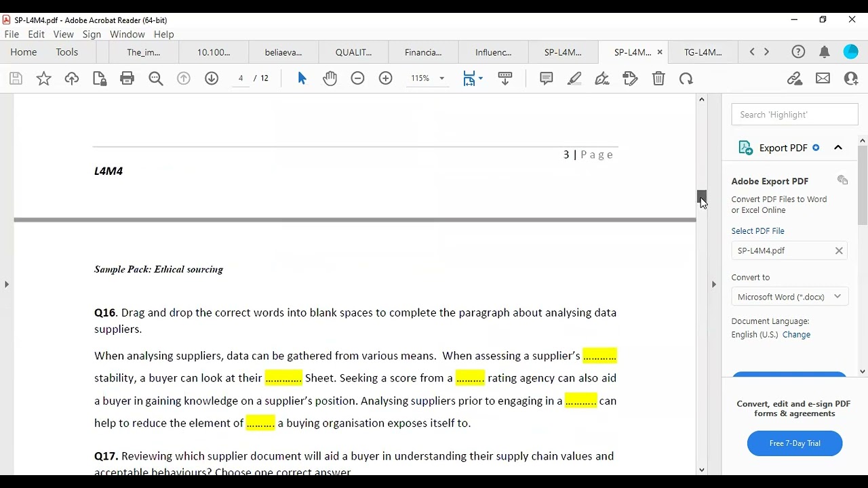Click the document scrollbar up arrow
Image resolution: width=868 pixels, height=488 pixels.
(702, 100)
